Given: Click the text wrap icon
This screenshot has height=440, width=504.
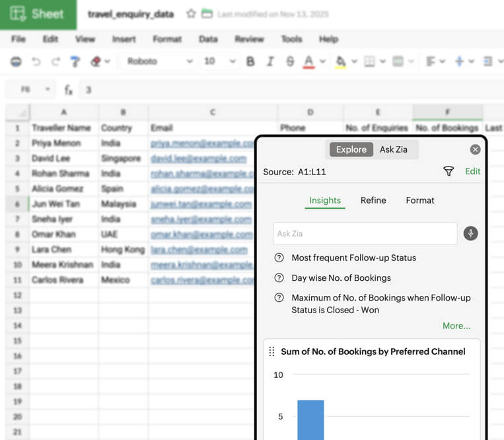Looking at the screenshot, I should tap(488, 61).
